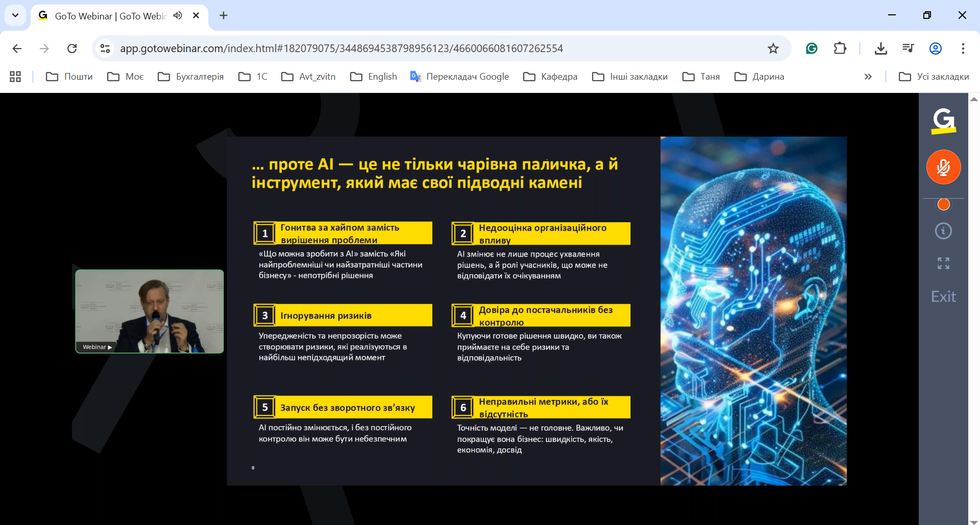Screen dimensions: 980x525
Task: Open the webinar info icon
Action: click(943, 231)
